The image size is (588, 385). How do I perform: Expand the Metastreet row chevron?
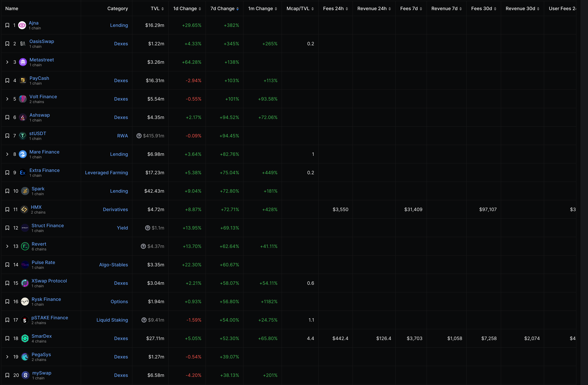click(7, 62)
